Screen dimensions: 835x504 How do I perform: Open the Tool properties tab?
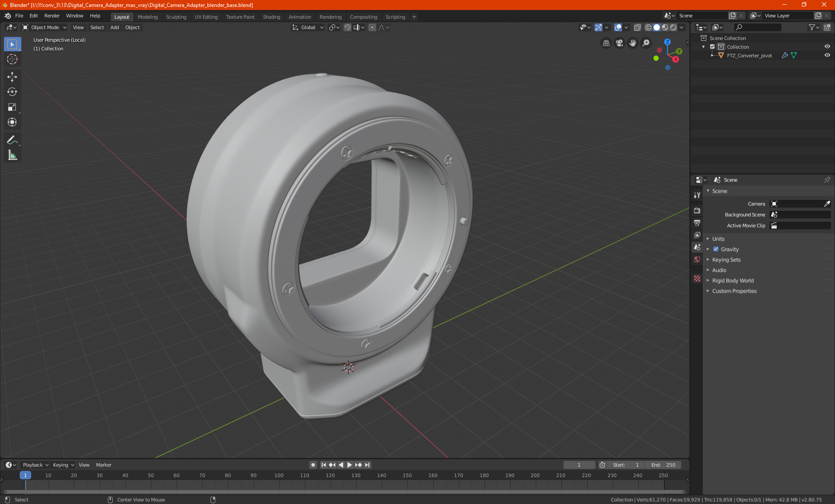click(x=697, y=195)
